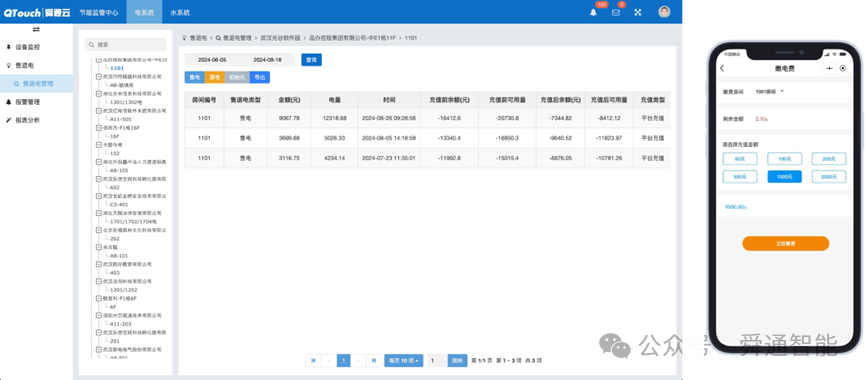The image size is (865, 380).
Task: Open 设备监控 in the sidebar
Action: pyautogui.click(x=28, y=47)
